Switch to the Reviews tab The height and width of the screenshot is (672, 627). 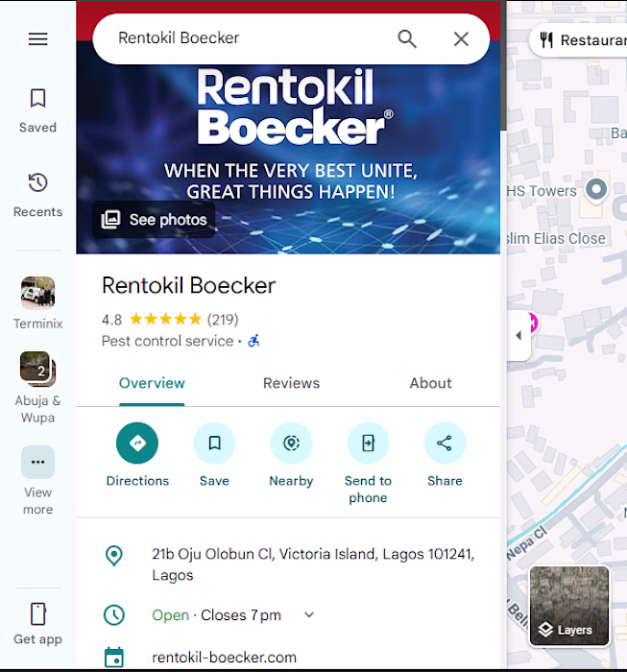[x=292, y=383]
